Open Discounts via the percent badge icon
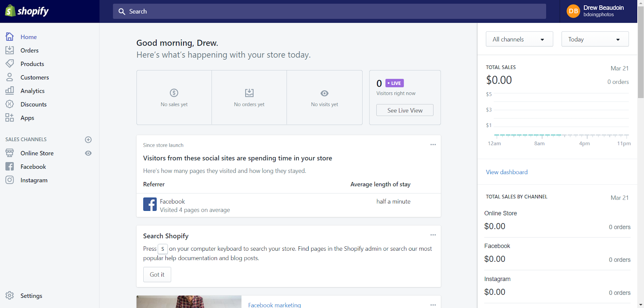Screen dimensions: 644x308 (10, 104)
